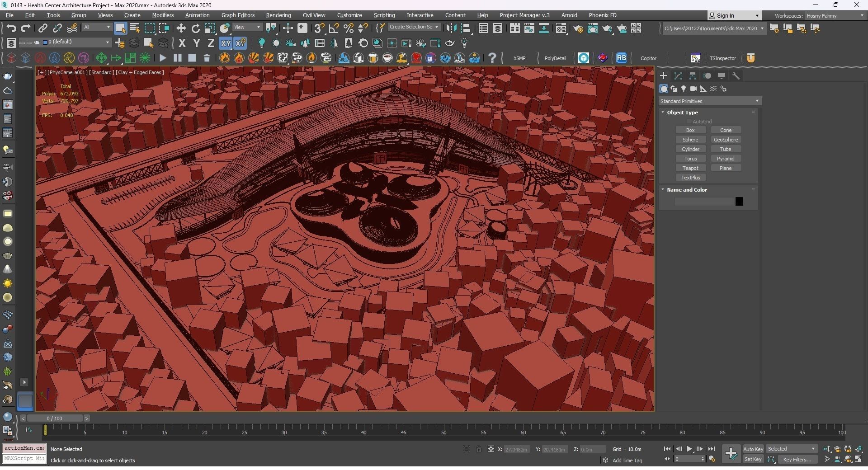This screenshot has height=470, width=868.
Task: Click the Teapot primitive button
Action: [690, 168]
